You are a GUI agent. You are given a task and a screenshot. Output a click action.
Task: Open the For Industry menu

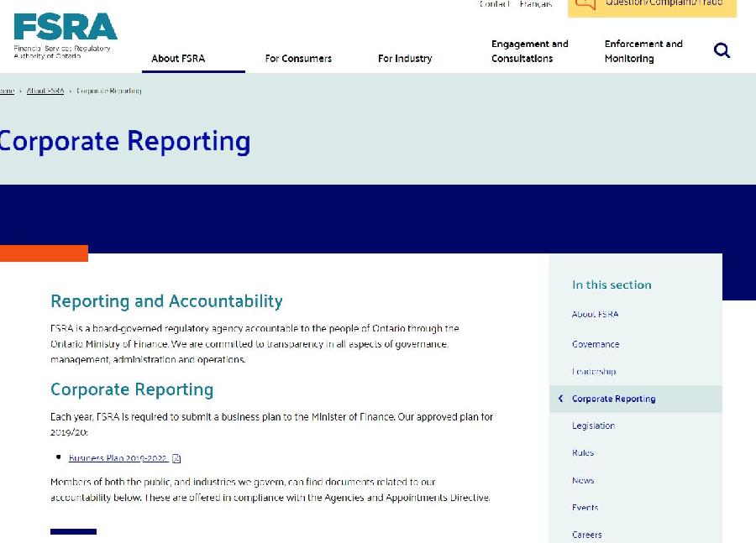[x=405, y=59]
